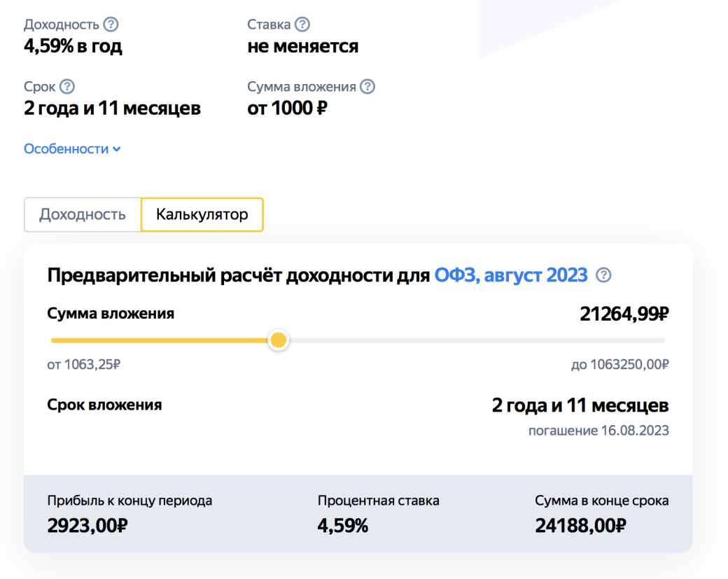728x579 pixels.
Task: Click 4,59% under Процентная ставка
Action: pyautogui.click(x=342, y=526)
